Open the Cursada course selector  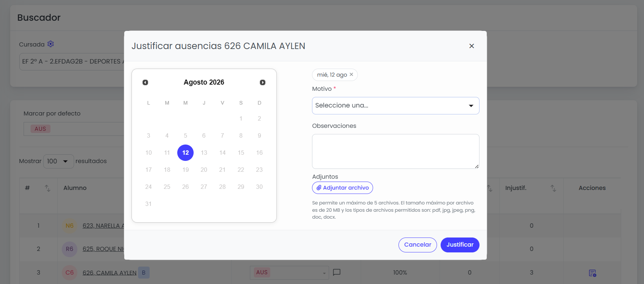[x=72, y=62]
